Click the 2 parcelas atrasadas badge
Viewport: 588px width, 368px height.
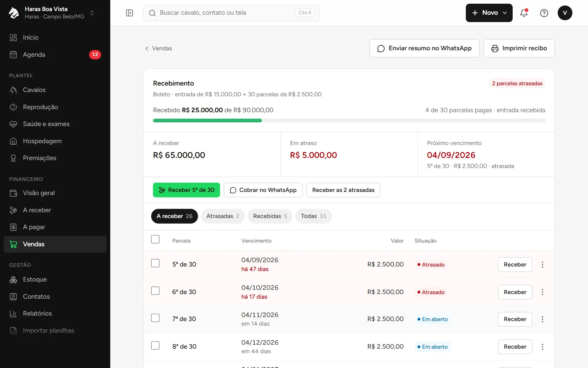517,83
